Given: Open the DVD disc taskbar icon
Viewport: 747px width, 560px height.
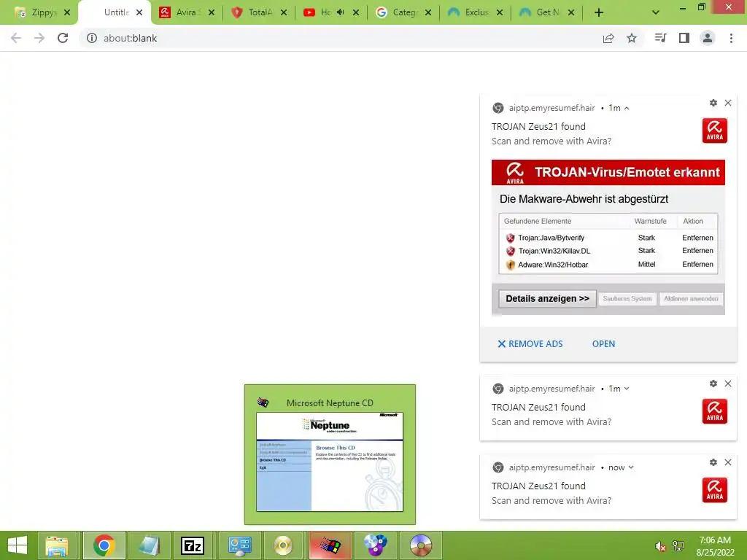Looking at the screenshot, I should [x=421, y=545].
